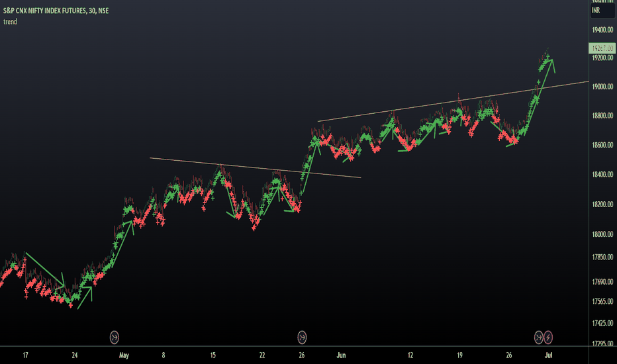Click the 24 date label on the time axis
The image size is (617, 364).
click(x=75, y=355)
